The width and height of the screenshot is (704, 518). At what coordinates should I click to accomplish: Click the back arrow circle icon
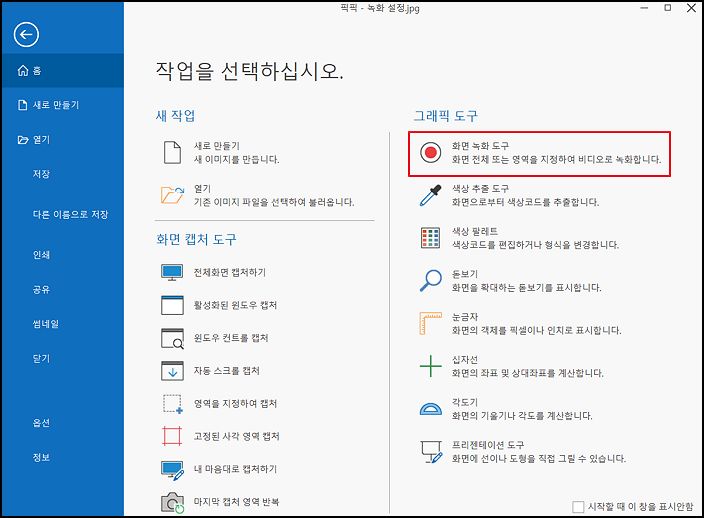26,34
